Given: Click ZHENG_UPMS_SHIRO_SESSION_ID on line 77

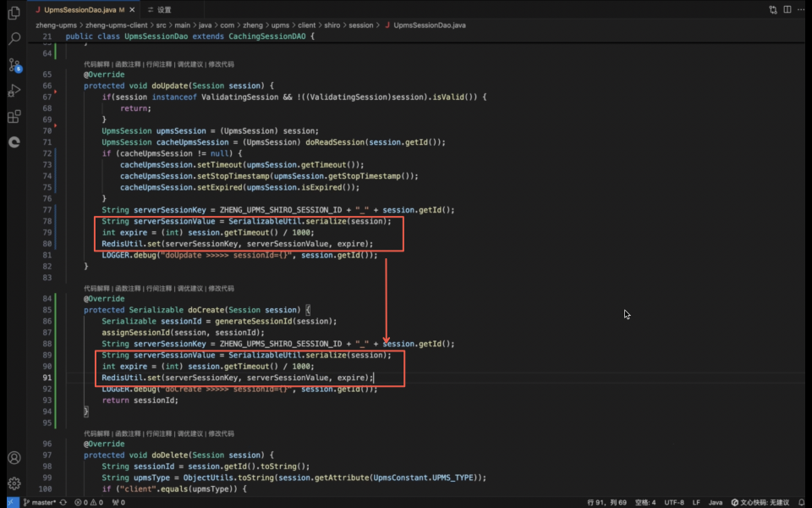Looking at the screenshot, I should tap(281, 210).
